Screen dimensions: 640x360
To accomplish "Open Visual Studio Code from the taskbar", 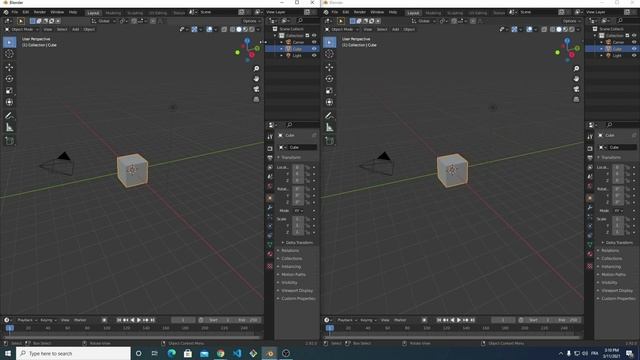I will click(x=237, y=353).
